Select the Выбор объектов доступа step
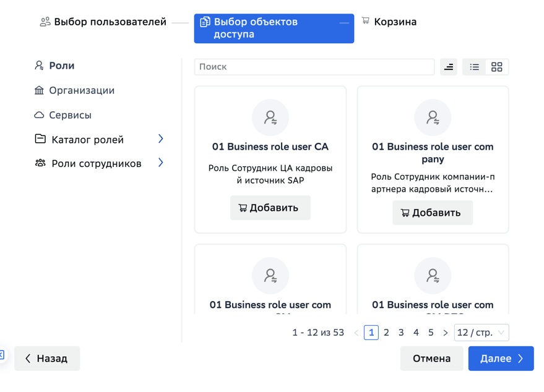Screen dimensions: 544x392 click(274, 28)
